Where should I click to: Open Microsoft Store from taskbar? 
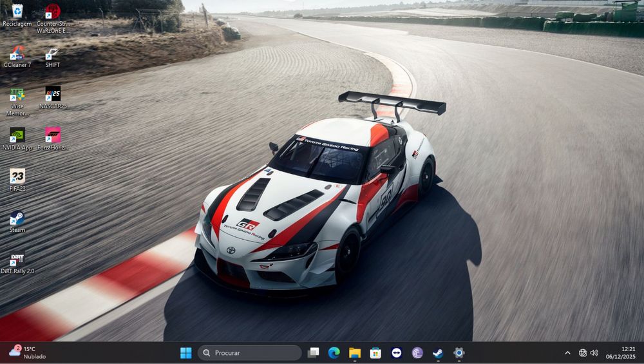coord(375,353)
